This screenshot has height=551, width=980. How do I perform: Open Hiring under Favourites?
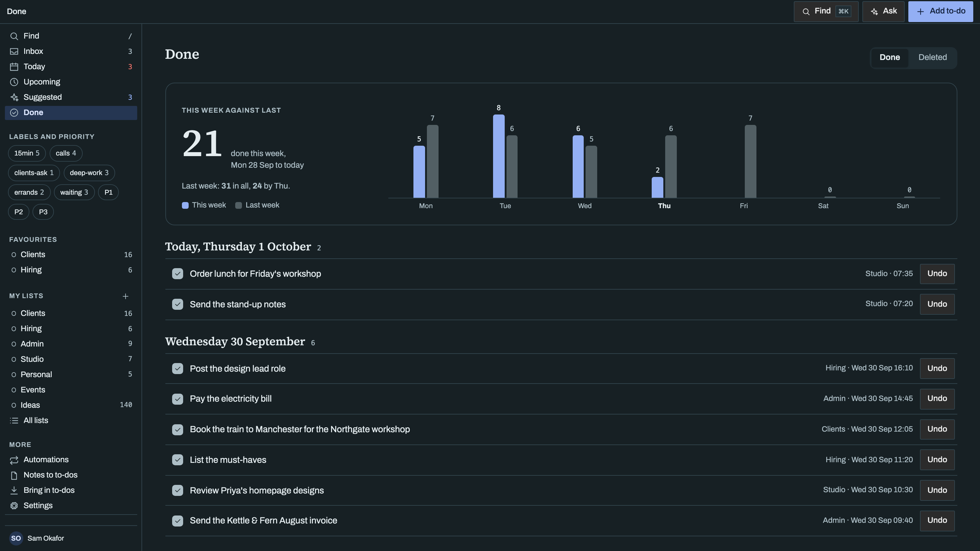71,270
